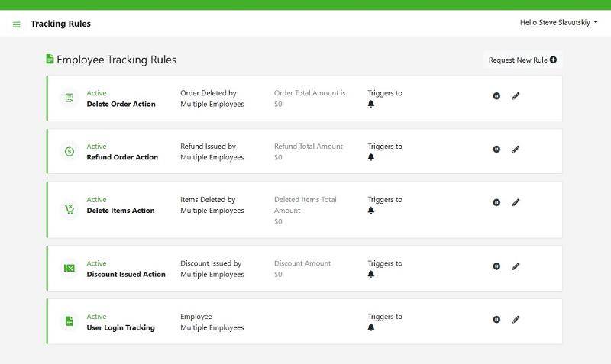Click the User Login Tracking document icon
This screenshot has height=364, width=611.
coord(70,321)
